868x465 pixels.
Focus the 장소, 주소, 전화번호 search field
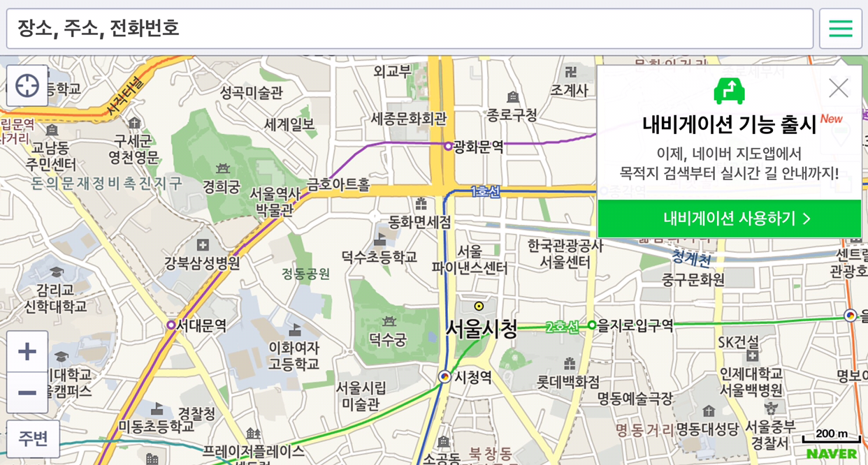(410, 29)
